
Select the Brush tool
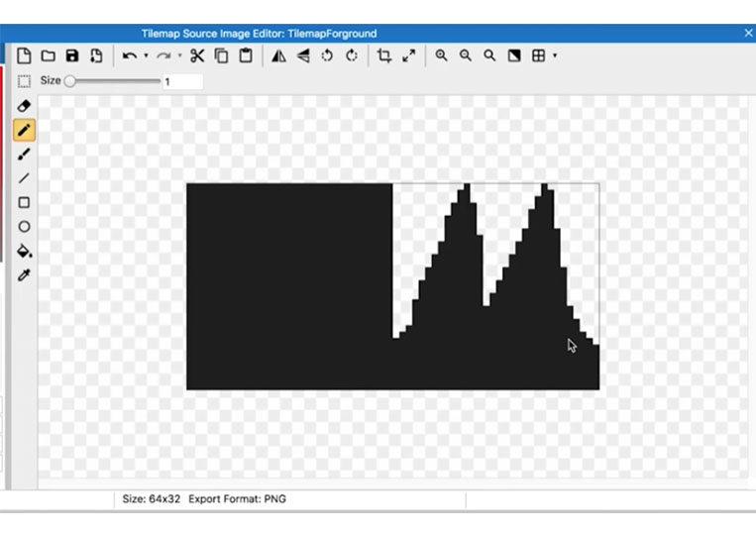tap(24, 155)
